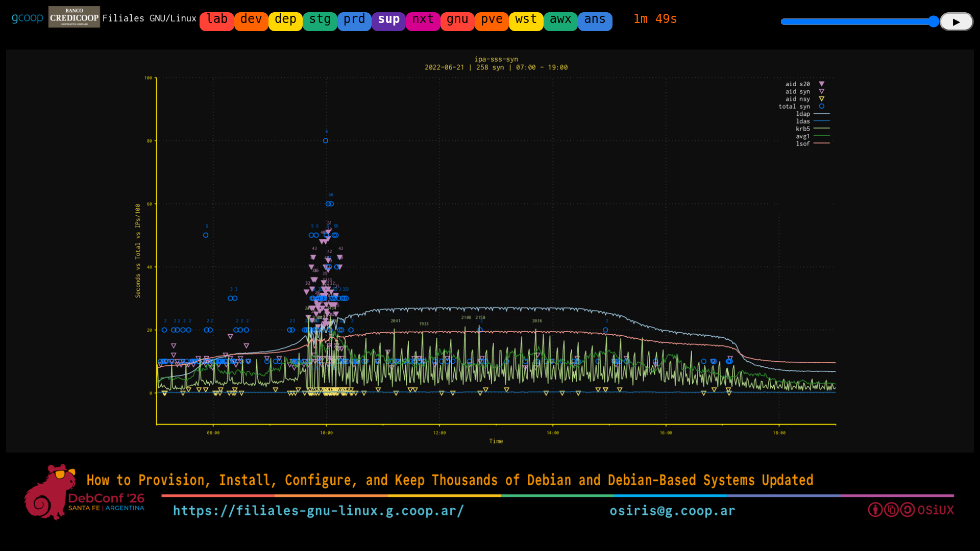This screenshot has height=551, width=980.
Task: Click the "12:00" time axis label
Action: pyautogui.click(x=439, y=433)
